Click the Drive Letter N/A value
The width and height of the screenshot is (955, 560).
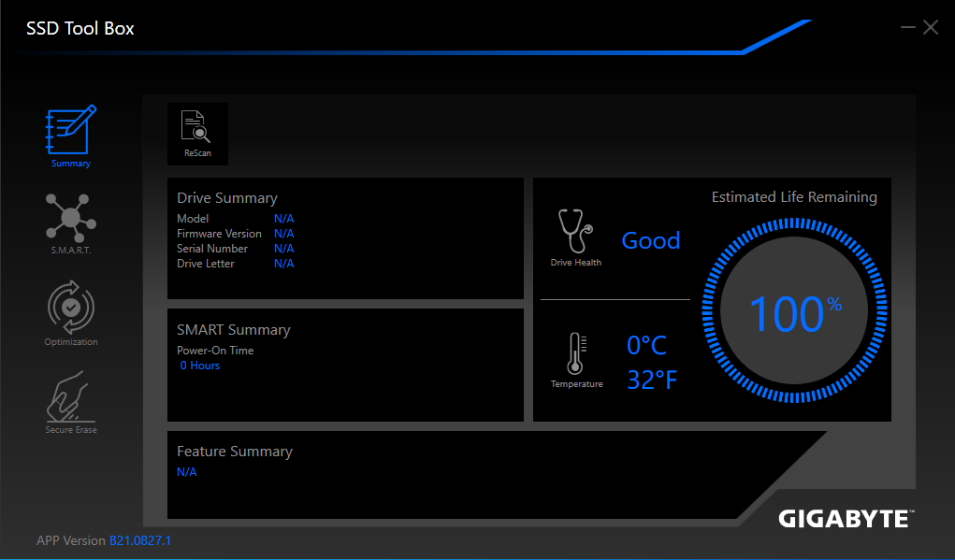pos(283,264)
